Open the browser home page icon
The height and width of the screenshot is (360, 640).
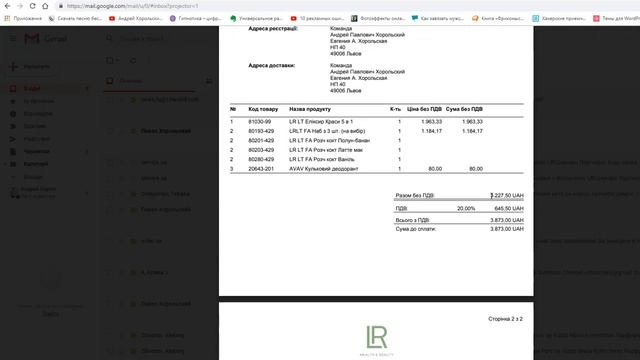coord(45,6)
